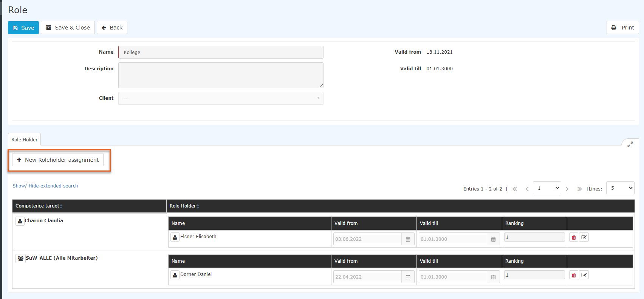
Task: Click Save & Close button
Action: [68, 28]
